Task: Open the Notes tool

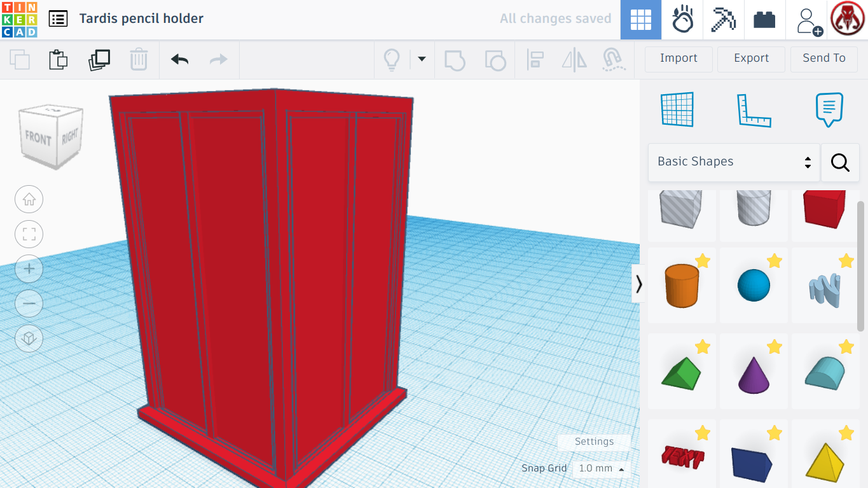Action: (x=829, y=109)
